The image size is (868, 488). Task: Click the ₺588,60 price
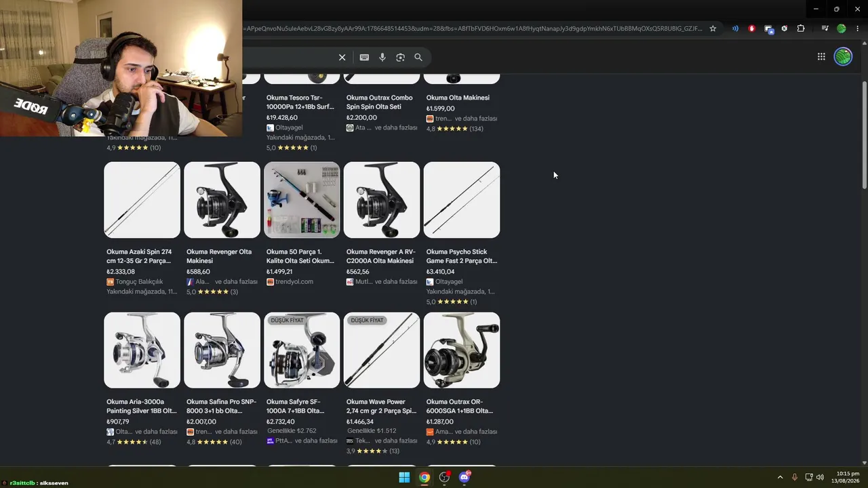coord(198,272)
